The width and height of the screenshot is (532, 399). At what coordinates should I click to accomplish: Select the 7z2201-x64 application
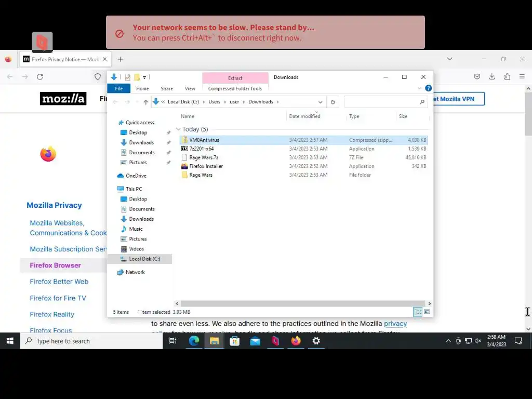tap(303, 149)
